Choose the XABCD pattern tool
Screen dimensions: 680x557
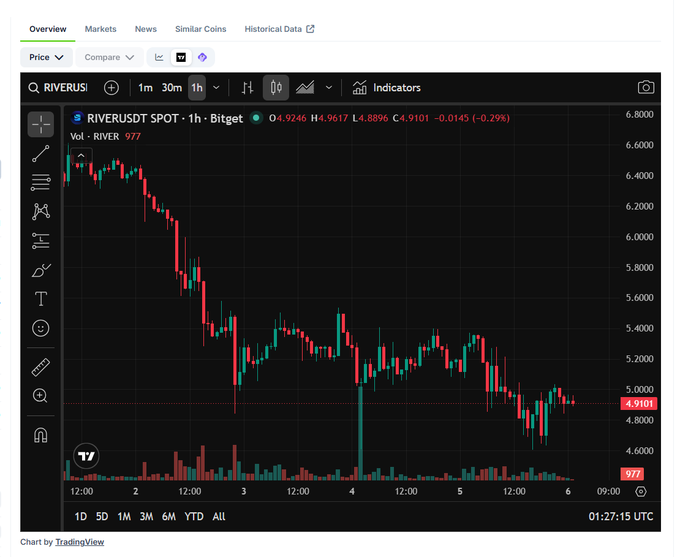[41, 211]
